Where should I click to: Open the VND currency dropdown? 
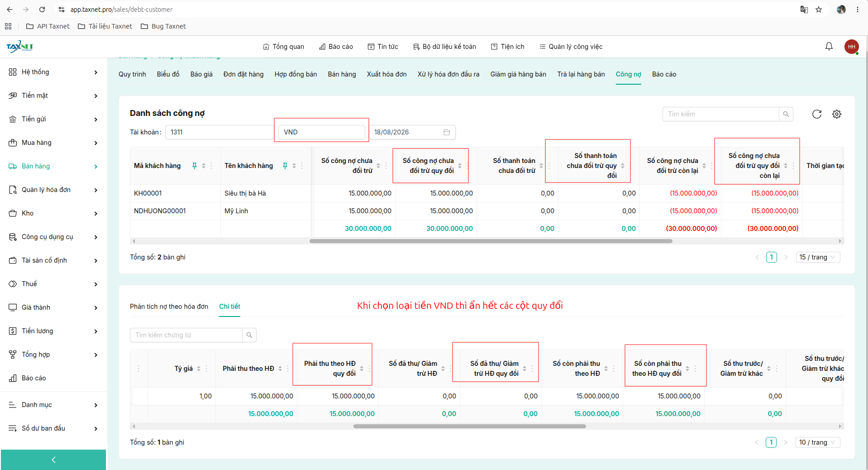coord(321,132)
